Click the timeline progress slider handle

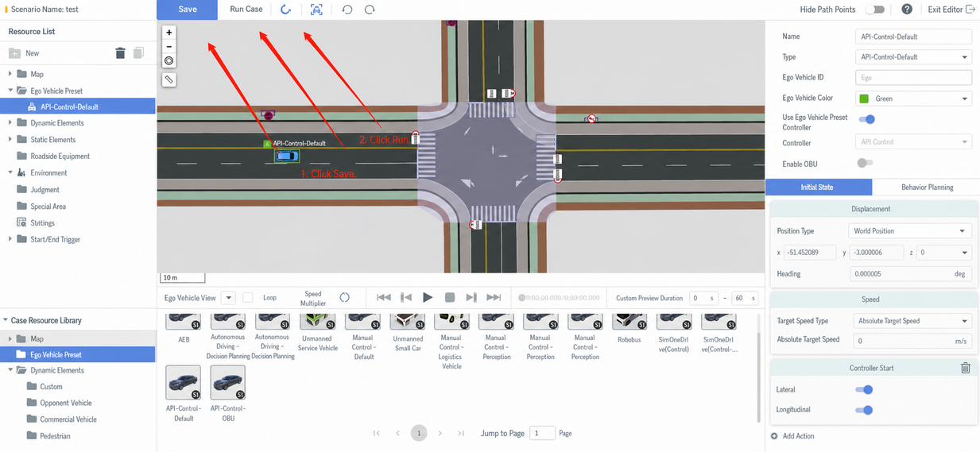[x=521, y=298]
